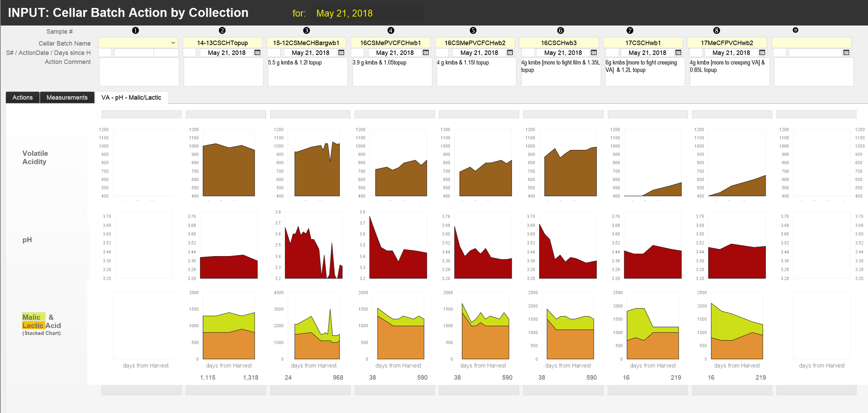
Task: Edit 17CSCHwb1 comment '6g kmbs' creeping VA
Action: 645,72
